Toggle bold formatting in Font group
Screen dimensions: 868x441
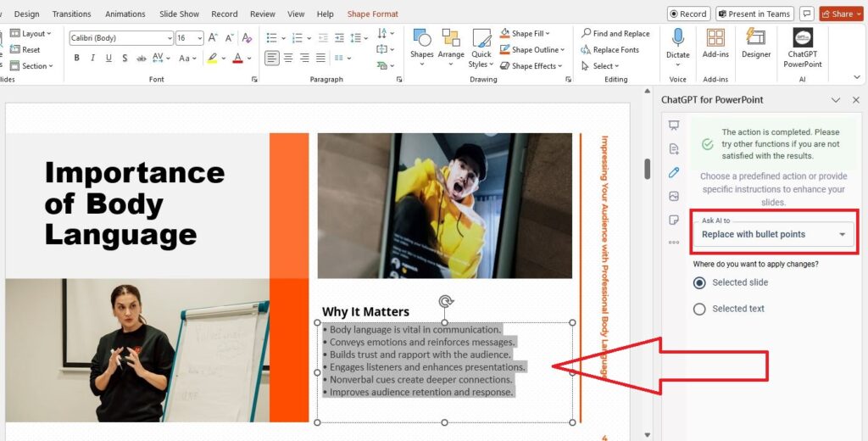77,58
